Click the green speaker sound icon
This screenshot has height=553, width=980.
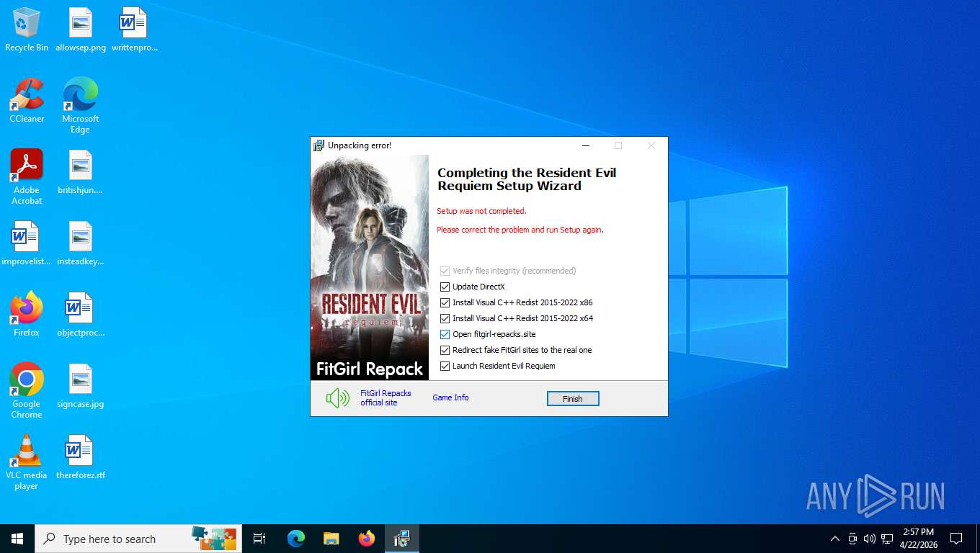[x=337, y=397]
